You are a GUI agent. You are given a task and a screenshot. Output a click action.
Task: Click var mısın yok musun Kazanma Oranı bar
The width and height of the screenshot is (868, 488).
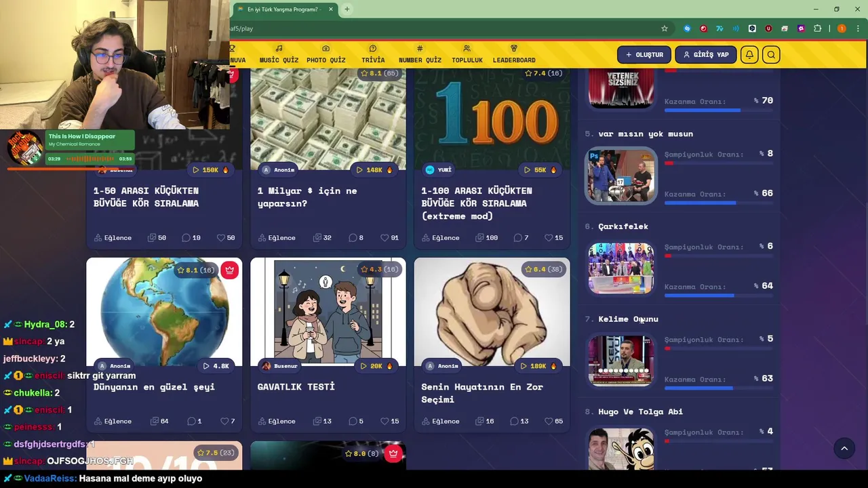click(719, 203)
